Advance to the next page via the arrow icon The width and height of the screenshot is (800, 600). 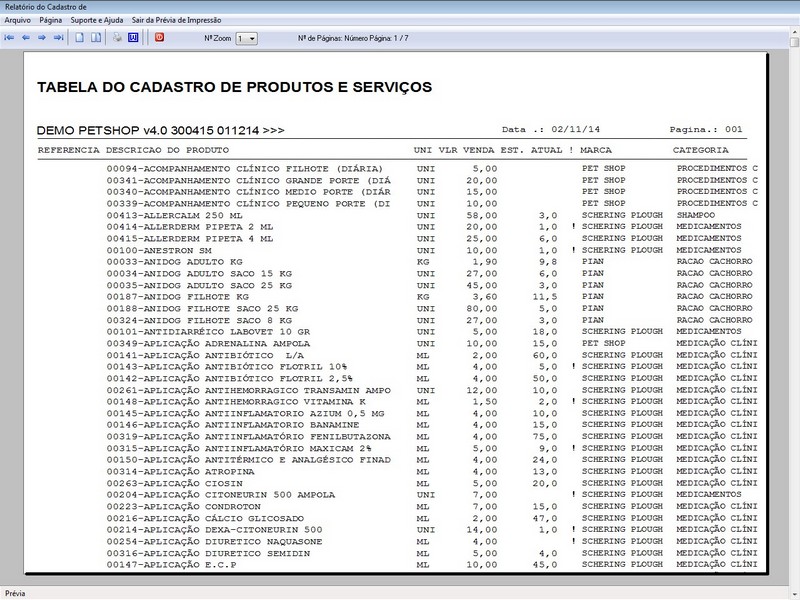tap(43, 37)
